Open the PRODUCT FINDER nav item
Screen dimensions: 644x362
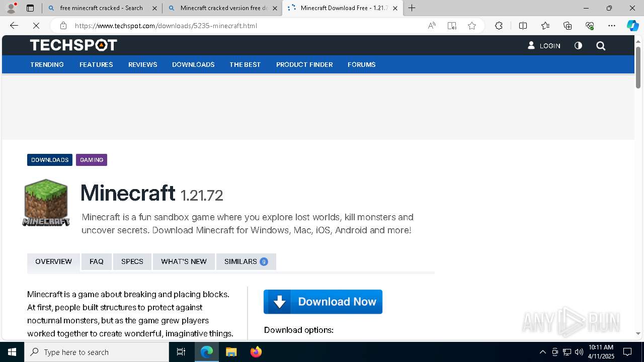coord(304,64)
